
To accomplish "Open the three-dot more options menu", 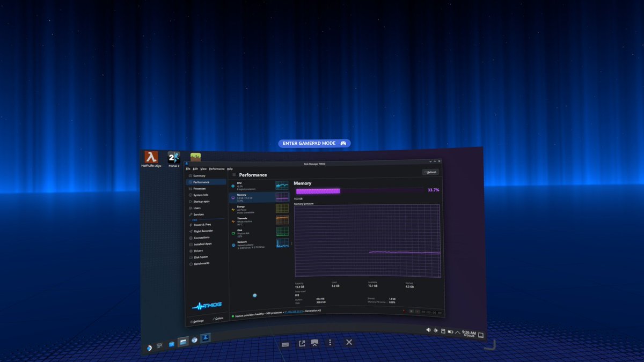I will click(330, 342).
